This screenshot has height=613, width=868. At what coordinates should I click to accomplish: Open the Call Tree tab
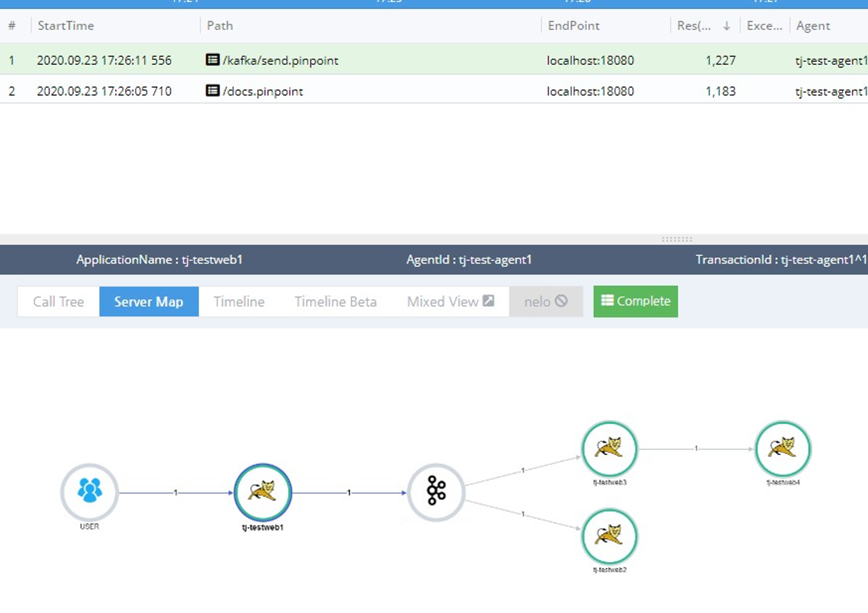pos(59,302)
